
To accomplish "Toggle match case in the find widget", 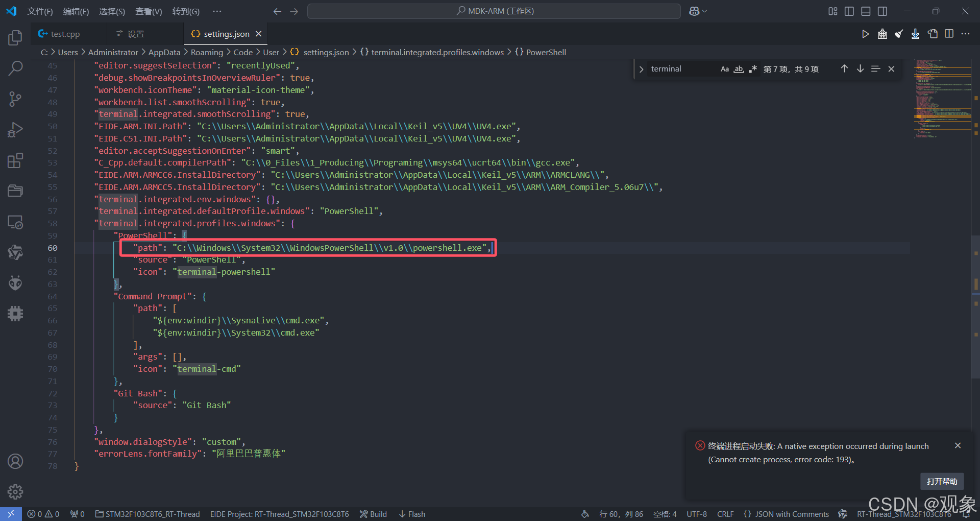I will pyautogui.click(x=725, y=68).
